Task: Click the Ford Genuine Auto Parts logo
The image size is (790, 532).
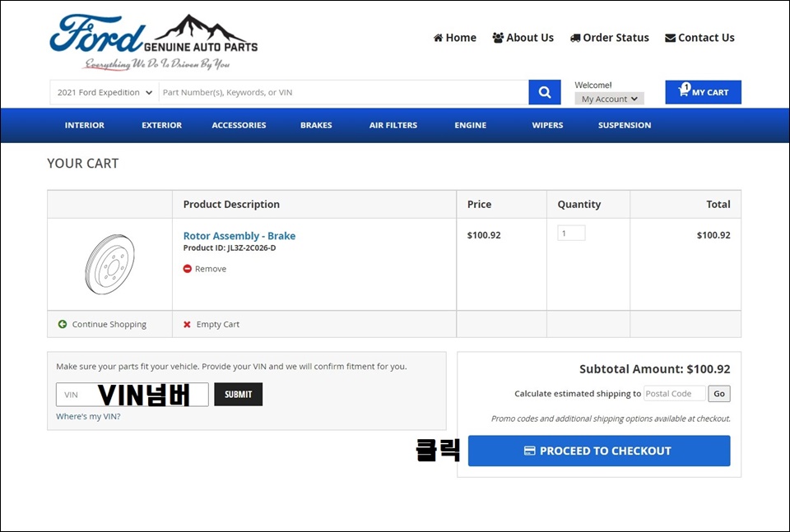Action: click(154, 42)
